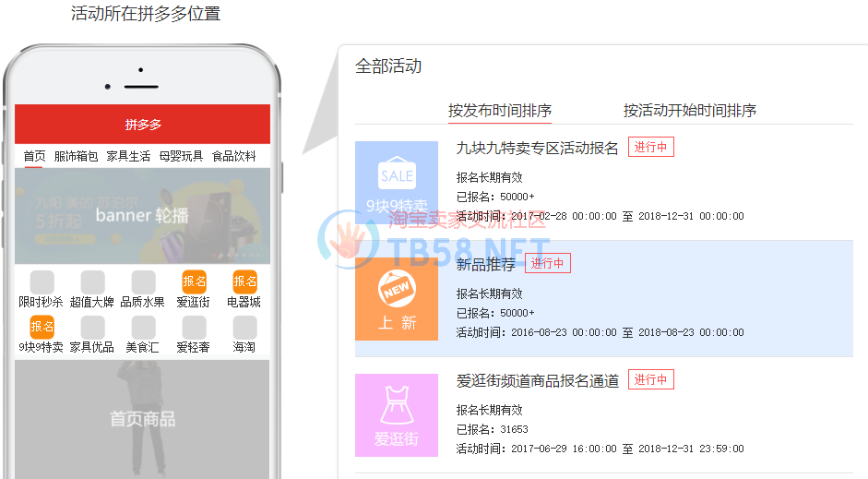The height and width of the screenshot is (479, 868).
Task: Open the blue 9块9特卖 SALE thumbnail
Action: [x=397, y=183]
